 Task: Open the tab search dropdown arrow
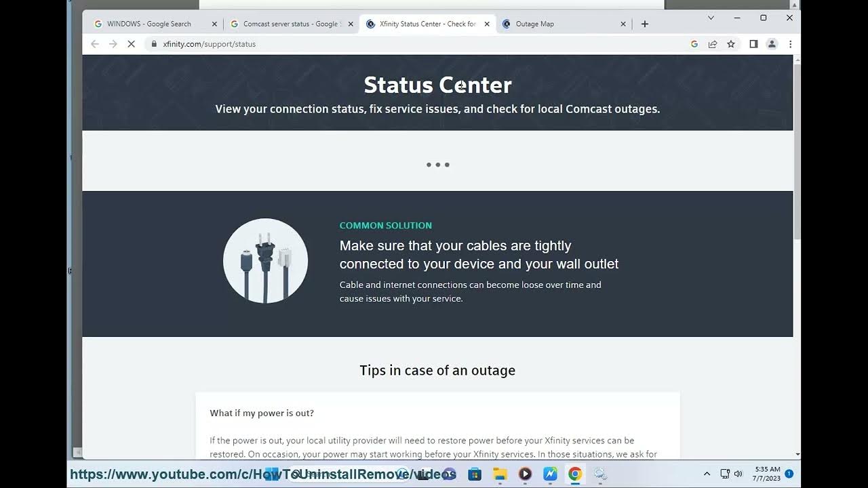click(711, 18)
